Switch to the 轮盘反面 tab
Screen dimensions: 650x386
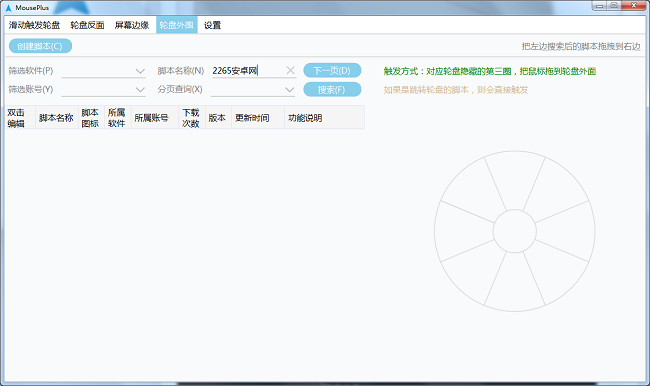coord(87,25)
